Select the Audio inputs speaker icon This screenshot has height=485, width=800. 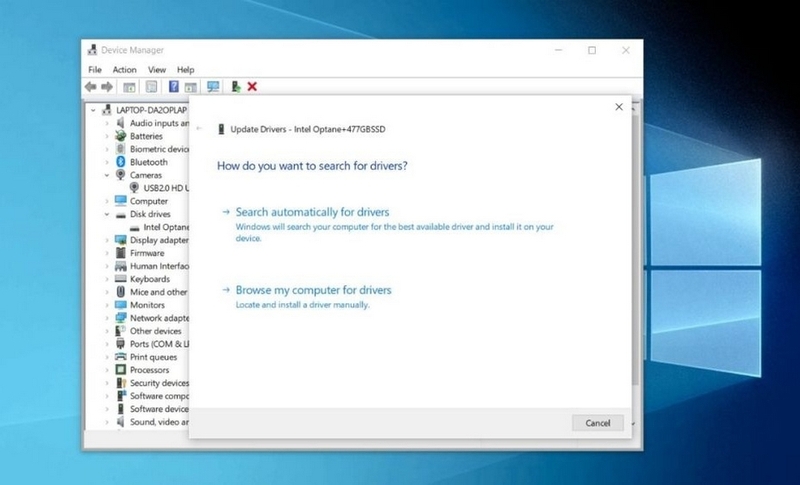[x=120, y=123]
